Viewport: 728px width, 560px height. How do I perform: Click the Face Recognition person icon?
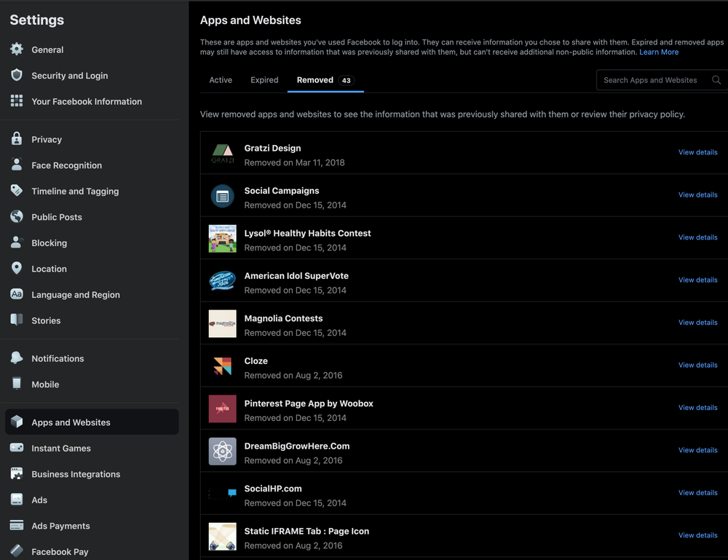17,165
